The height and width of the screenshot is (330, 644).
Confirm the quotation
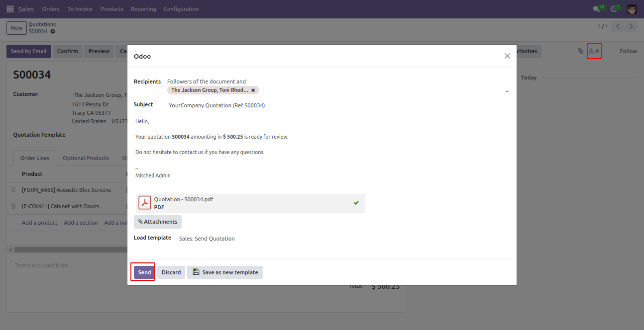tap(68, 51)
